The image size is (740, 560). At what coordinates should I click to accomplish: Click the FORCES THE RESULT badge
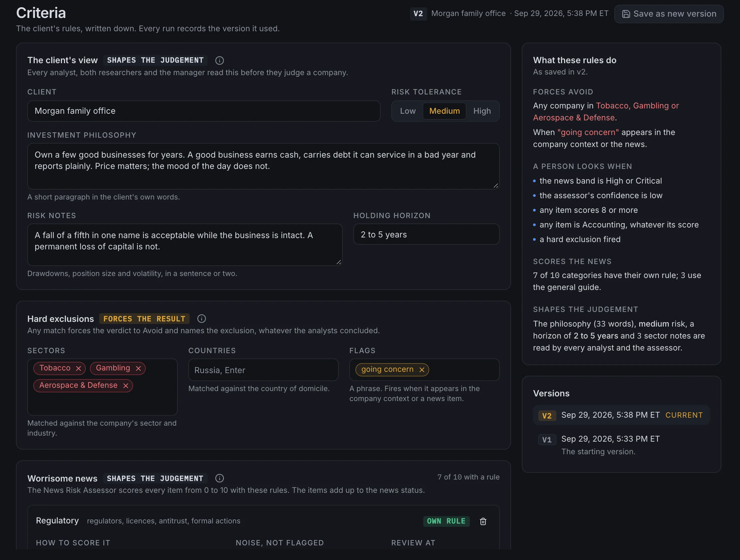144,319
